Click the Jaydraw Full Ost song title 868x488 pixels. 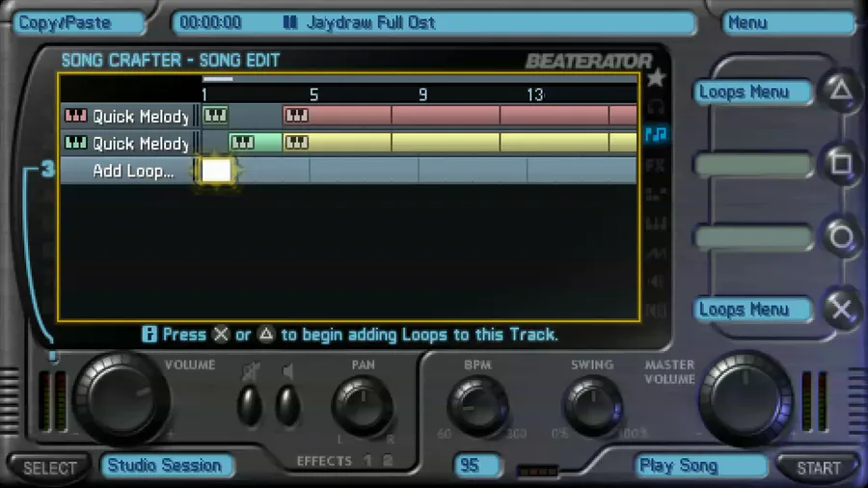(371, 23)
